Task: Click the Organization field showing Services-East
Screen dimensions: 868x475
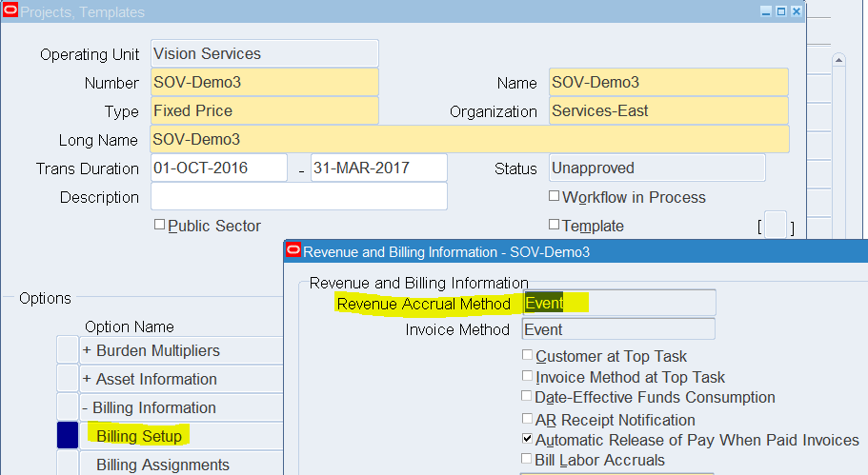Action: [x=669, y=110]
